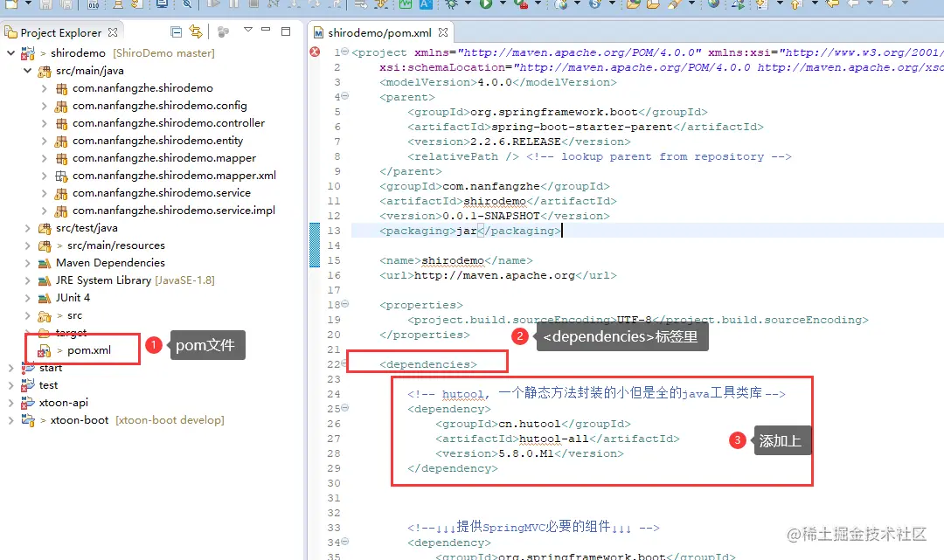Collapse all in Project Explorer

176,31
